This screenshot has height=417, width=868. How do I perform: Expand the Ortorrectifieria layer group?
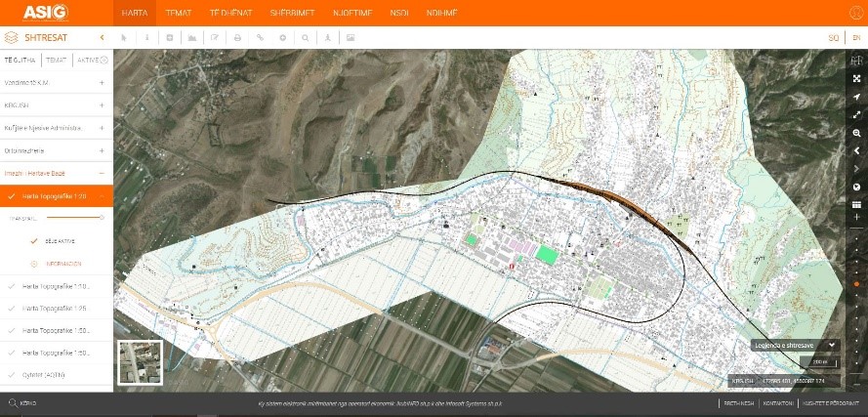coord(102,150)
